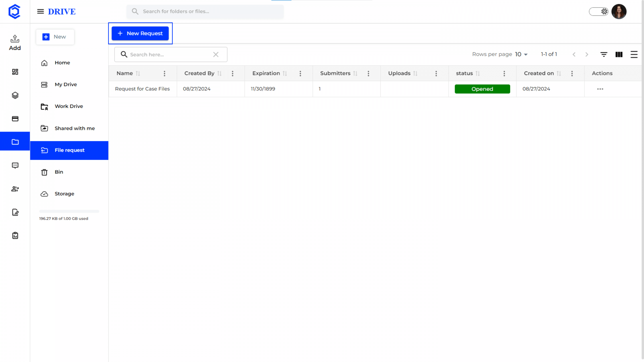Open the Expiration column options menu

click(x=300, y=74)
